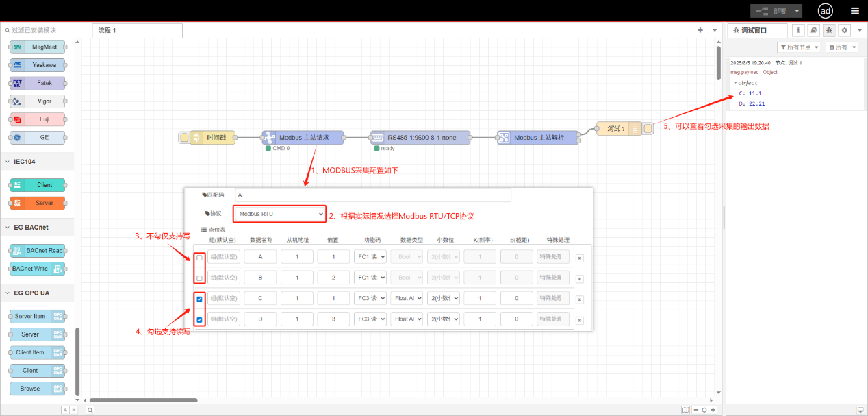Open the info sidebar tab icon
This screenshot has width=868, height=416.
[x=798, y=30]
